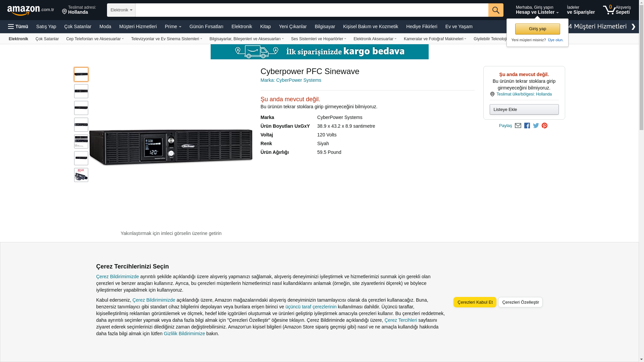644x362 pixels.
Task: Go to Hediye Fikirleri section
Action: coord(421,26)
